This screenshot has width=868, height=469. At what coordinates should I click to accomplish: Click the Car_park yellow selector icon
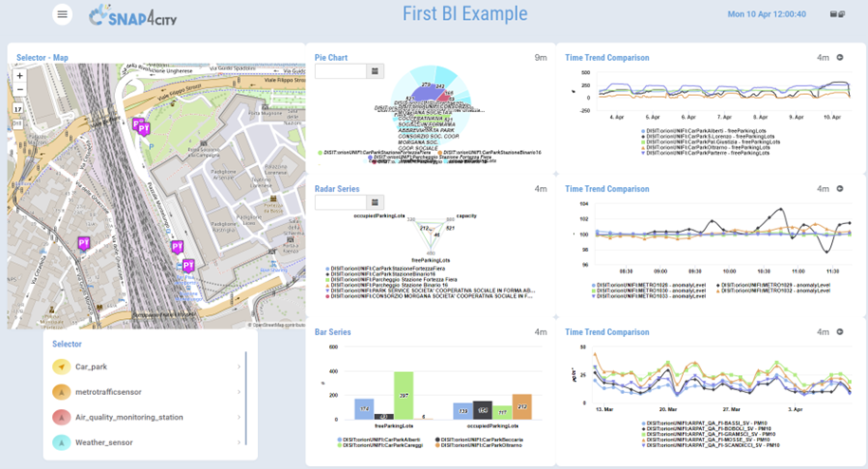click(61, 366)
